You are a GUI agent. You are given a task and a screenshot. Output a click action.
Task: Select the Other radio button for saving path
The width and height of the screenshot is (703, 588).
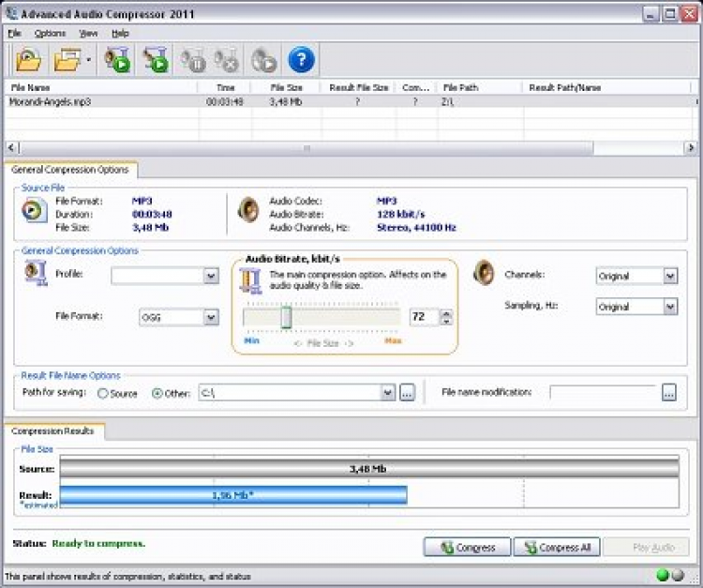click(x=157, y=394)
